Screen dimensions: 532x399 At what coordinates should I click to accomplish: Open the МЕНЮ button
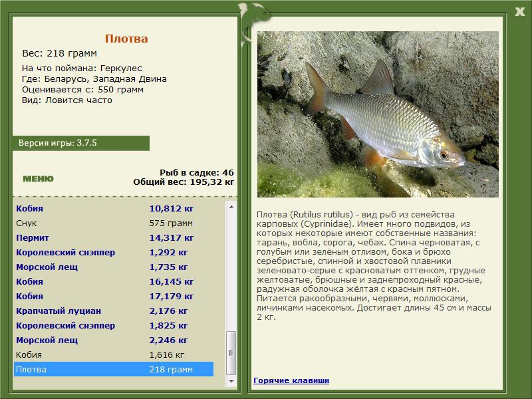(38, 179)
